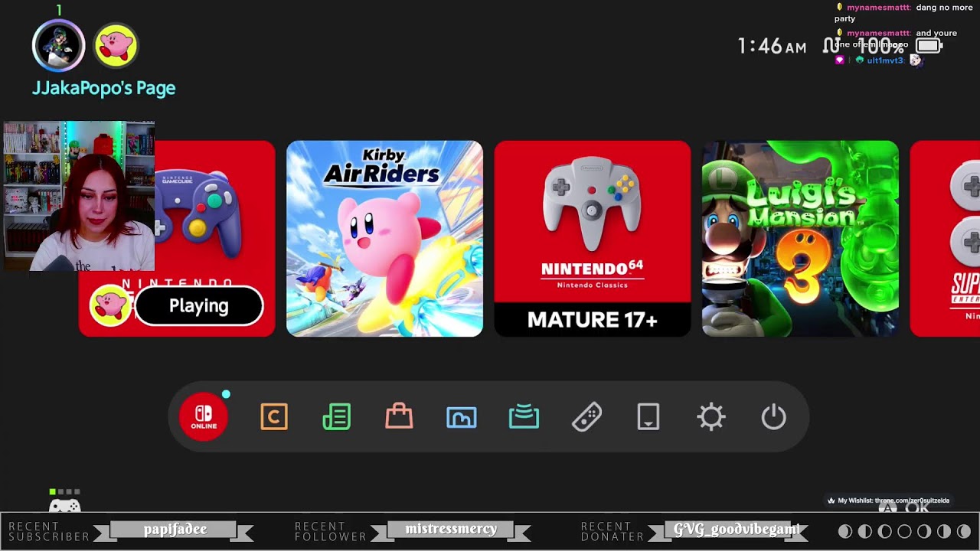Select the Super Nintendo tile on the right
The width and height of the screenshot is (980, 551).
(x=949, y=238)
